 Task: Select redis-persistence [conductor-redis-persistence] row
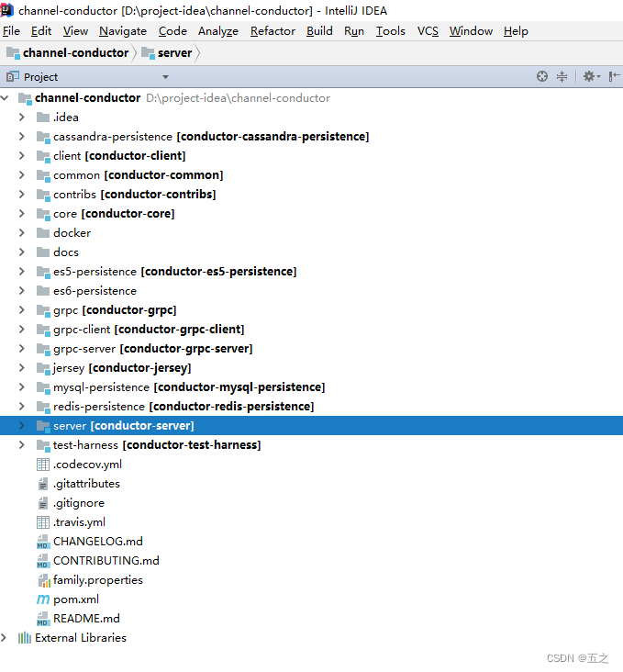(x=312, y=407)
